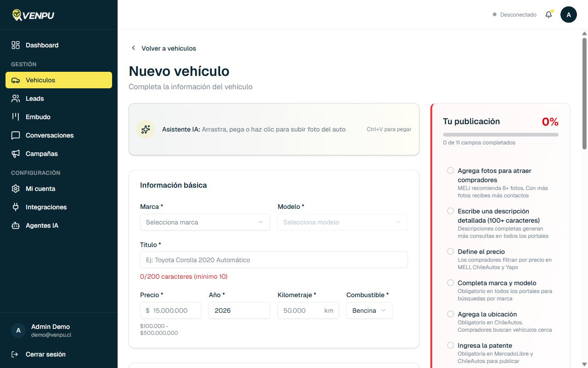Click the VENPU logo
The width and height of the screenshot is (588, 368).
(x=33, y=14)
